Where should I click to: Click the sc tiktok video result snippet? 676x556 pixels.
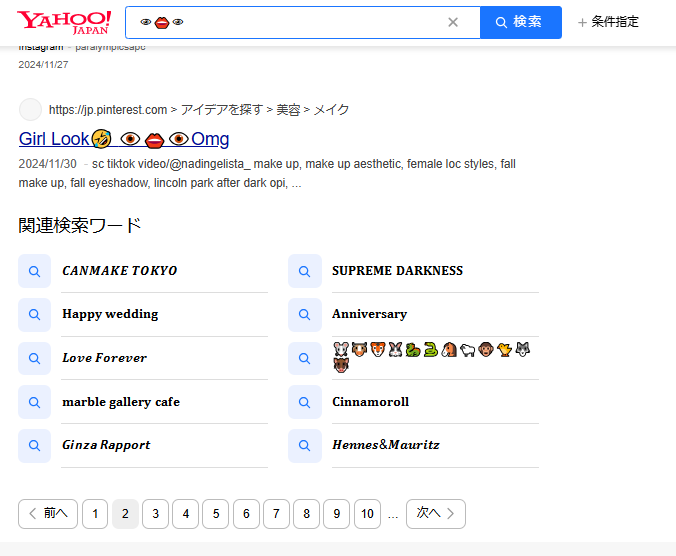(x=267, y=174)
